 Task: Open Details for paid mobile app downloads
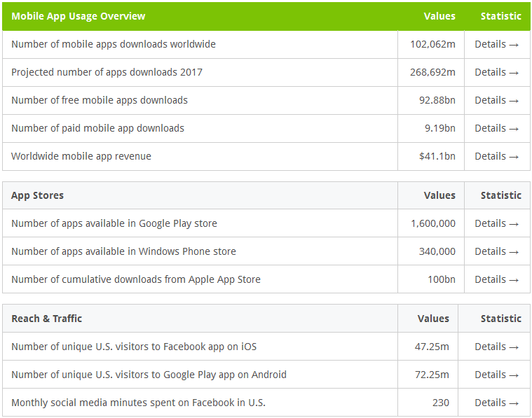point(496,129)
